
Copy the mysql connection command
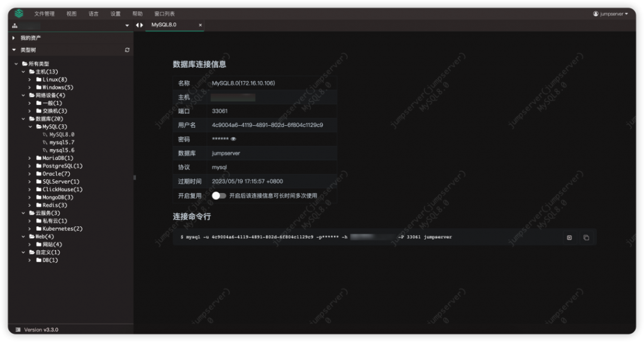point(586,237)
